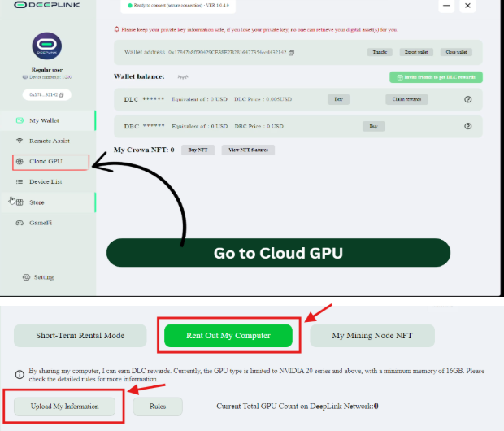Copy the short address in the sidebar pill
The image size is (504, 431).
tap(62, 95)
